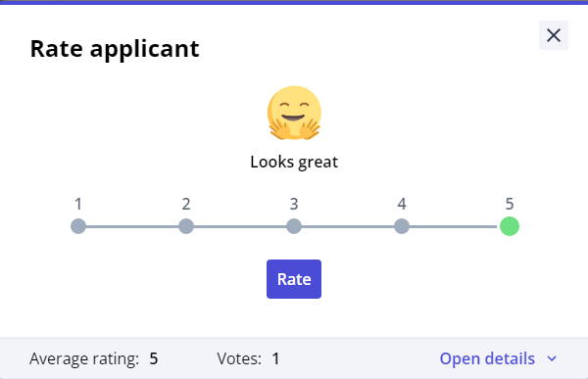Set rating to the 4 dot

click(402, 226)
